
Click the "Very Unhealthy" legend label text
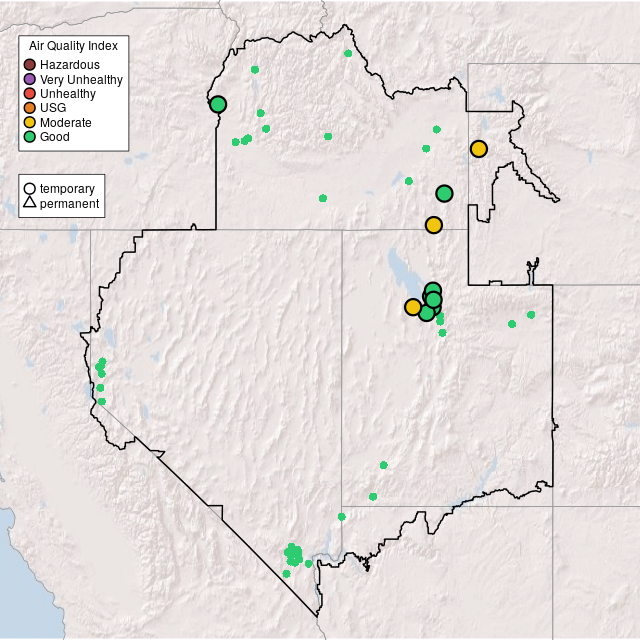point(81,79)
